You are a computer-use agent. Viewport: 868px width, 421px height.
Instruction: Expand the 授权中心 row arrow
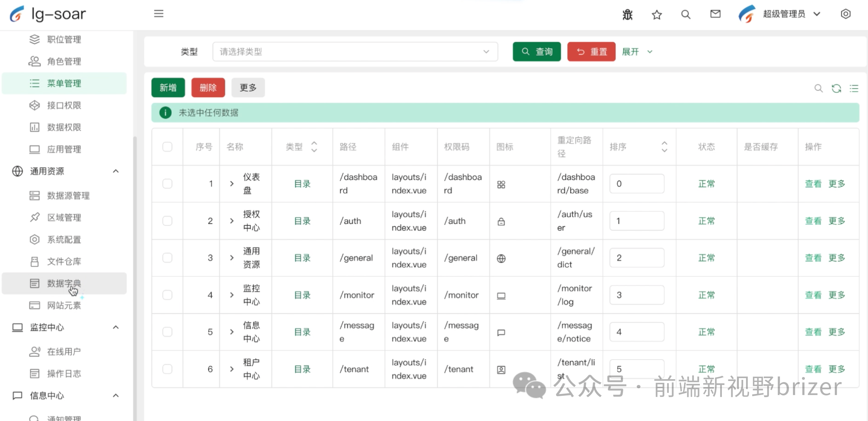[231, 221]
